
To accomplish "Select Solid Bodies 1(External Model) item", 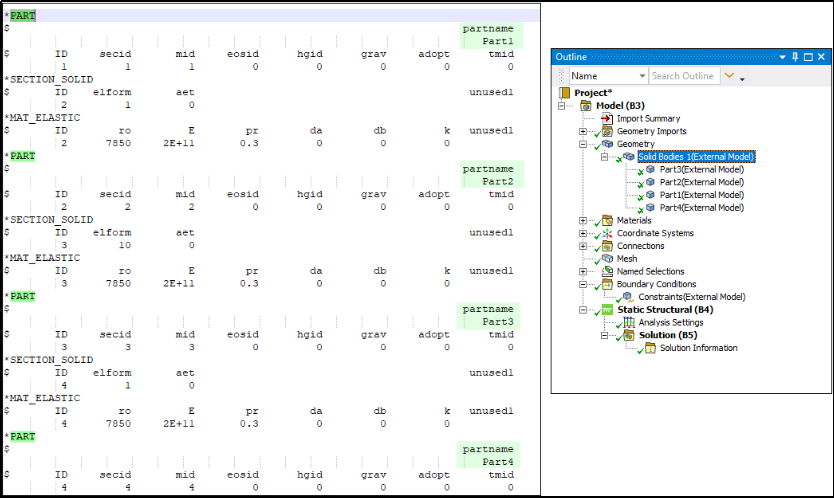I will coord(696,157).
